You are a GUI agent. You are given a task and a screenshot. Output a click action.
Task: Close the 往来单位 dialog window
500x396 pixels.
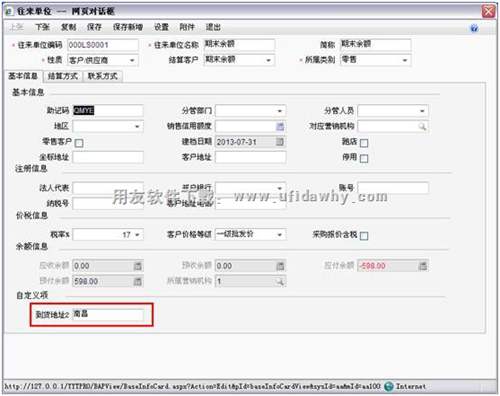(x=488, y=11)
